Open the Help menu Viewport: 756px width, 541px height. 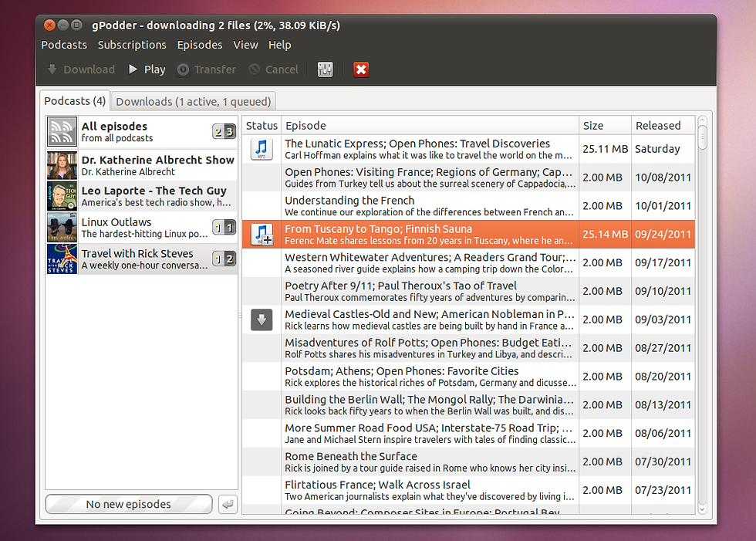[x=279, y=45]
